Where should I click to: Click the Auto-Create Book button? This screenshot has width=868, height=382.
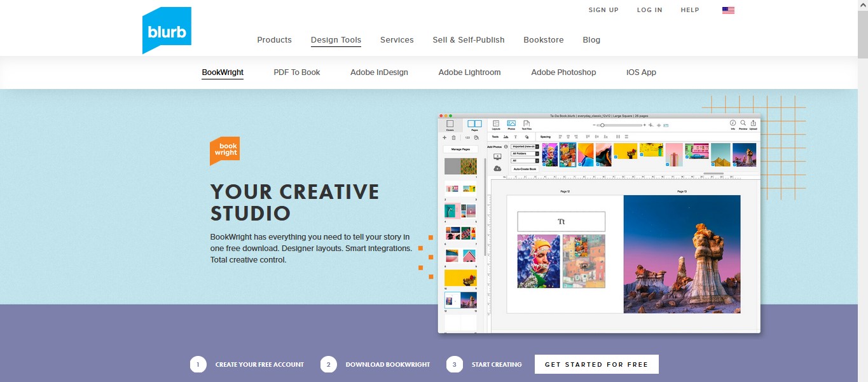525,169
